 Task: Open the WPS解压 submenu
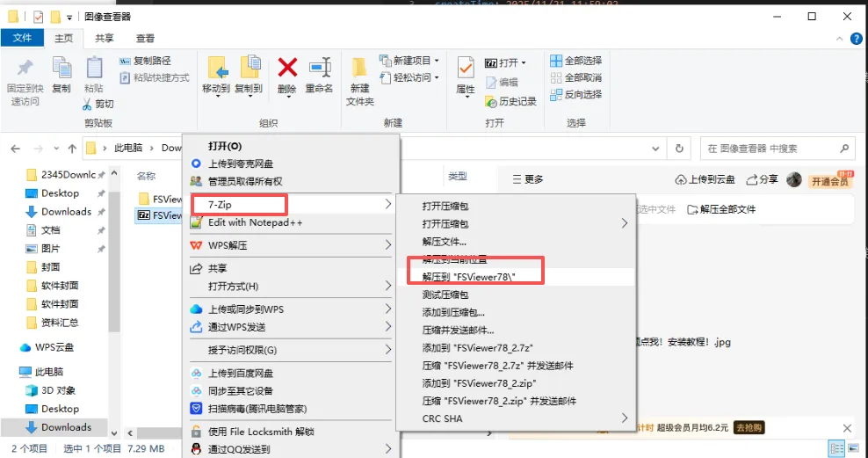click(x=291, y=245)
